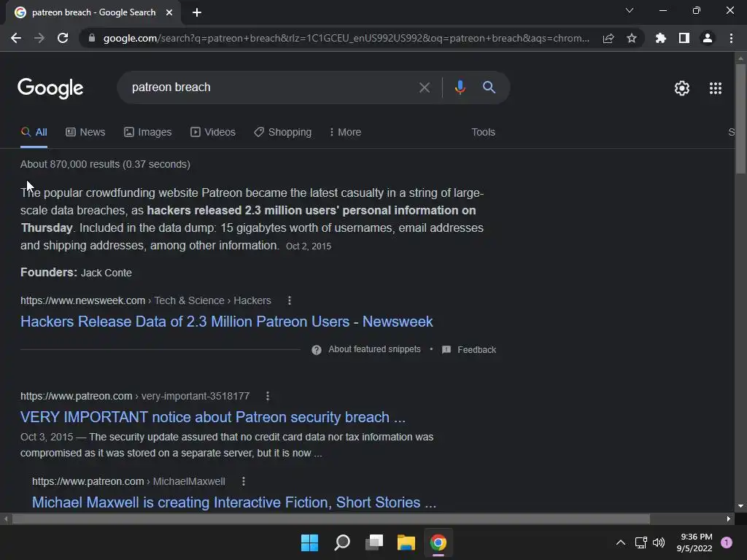Click newsweek.com Tech & Science breadcrumb

point(146,300)
